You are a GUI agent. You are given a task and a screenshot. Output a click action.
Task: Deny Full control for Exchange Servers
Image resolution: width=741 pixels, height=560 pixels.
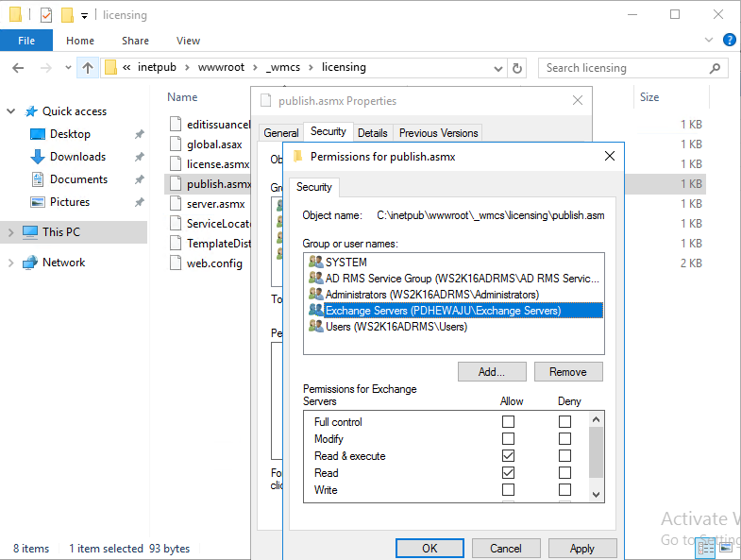[564, 421]
